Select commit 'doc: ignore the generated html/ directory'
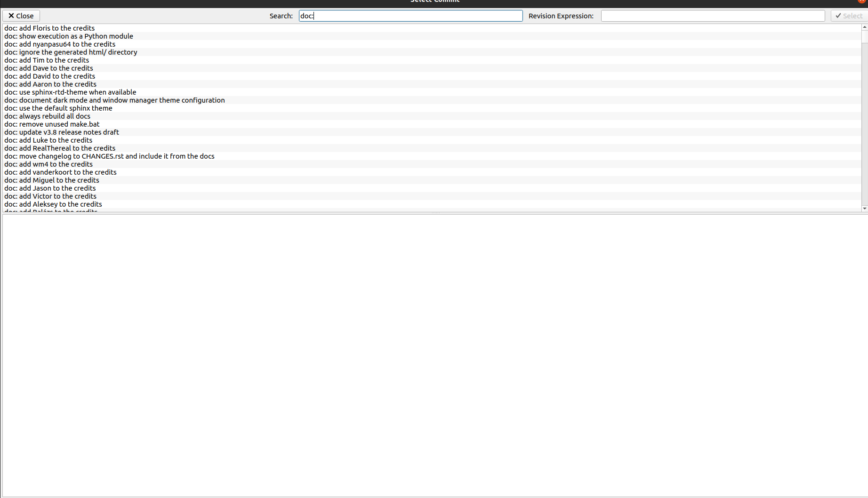 [x=70, y=52]
